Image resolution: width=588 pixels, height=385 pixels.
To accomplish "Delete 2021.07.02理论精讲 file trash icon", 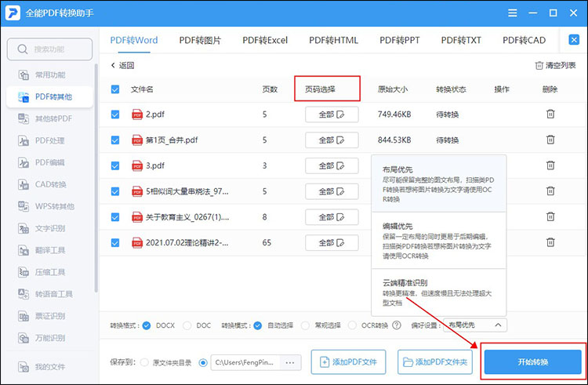I will coord(550,242).
